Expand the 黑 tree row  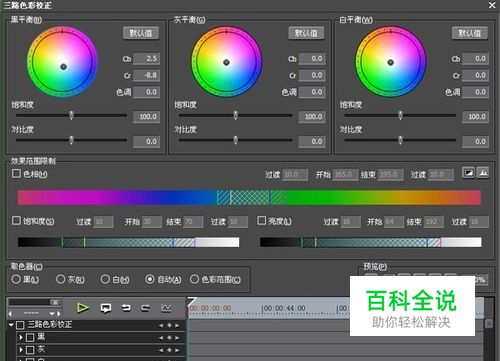pos(21,338)
